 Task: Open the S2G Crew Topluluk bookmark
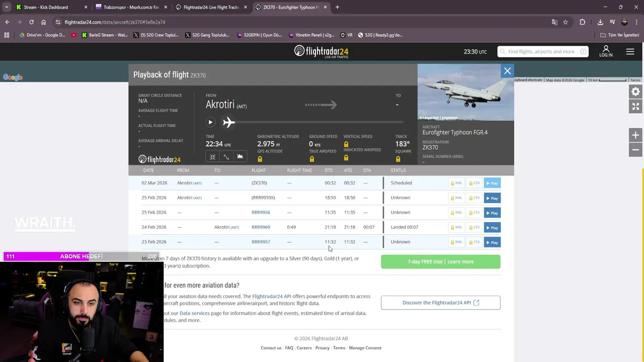coord(156,35)
